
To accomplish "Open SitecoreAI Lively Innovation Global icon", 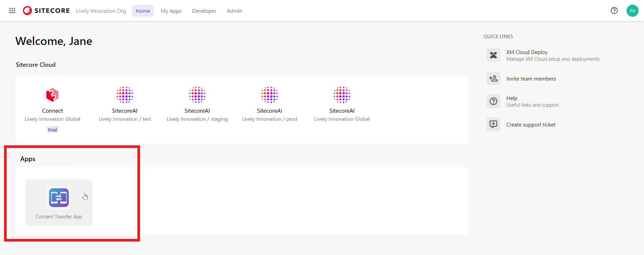I will pos(342,95).
